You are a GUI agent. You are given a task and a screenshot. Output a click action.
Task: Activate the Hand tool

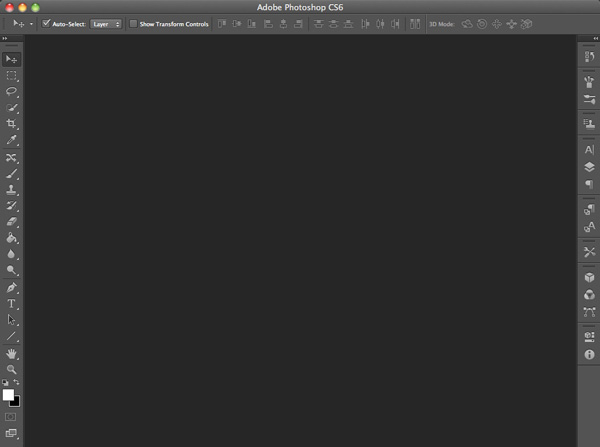tap(12, 353)
